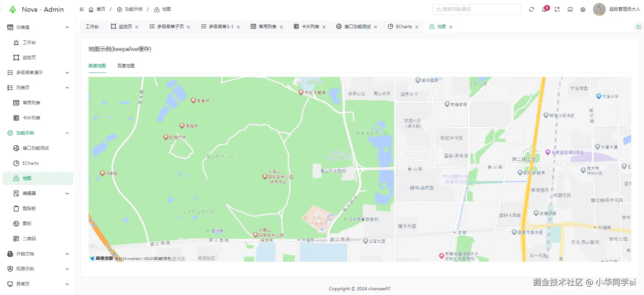Viewport: 644px width, 295px height.
Task: Open the 工作台 sidebar item
Action: click(x=38, y=42)
